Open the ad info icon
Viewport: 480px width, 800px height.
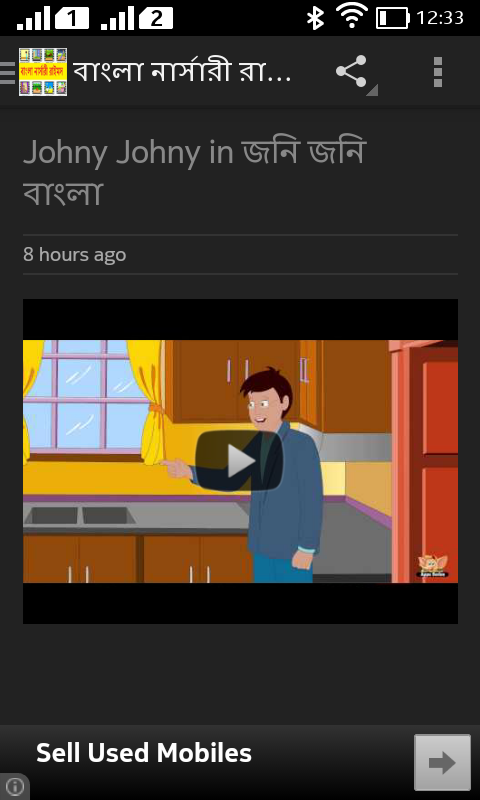click(x=14, y=787)
